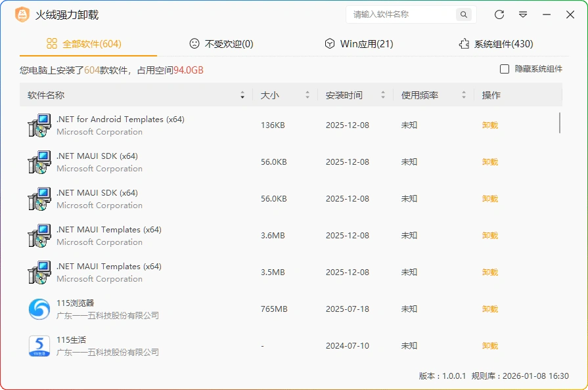Viewport: 588px width, 390px height.
Task: Click the search magnifier icon
Action: (463, 14)
